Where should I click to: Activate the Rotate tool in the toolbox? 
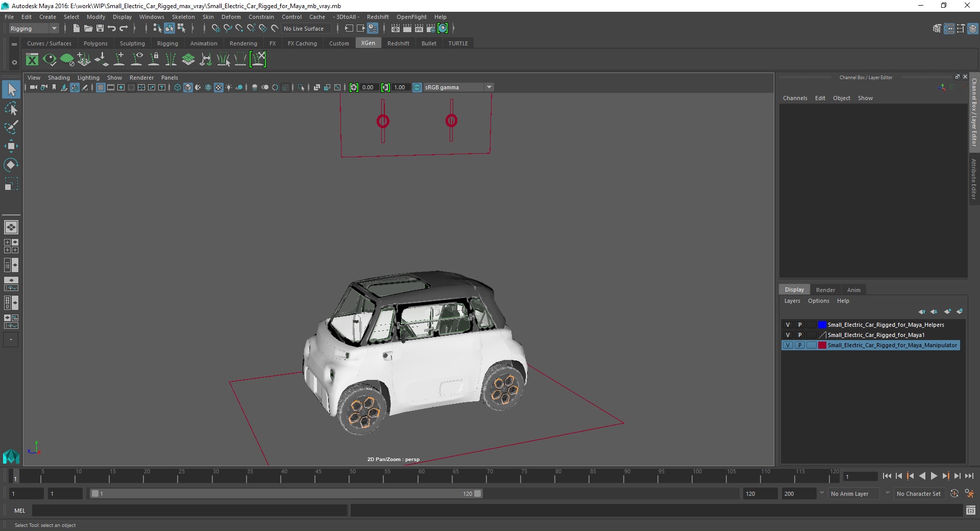[x=11, y=164]
